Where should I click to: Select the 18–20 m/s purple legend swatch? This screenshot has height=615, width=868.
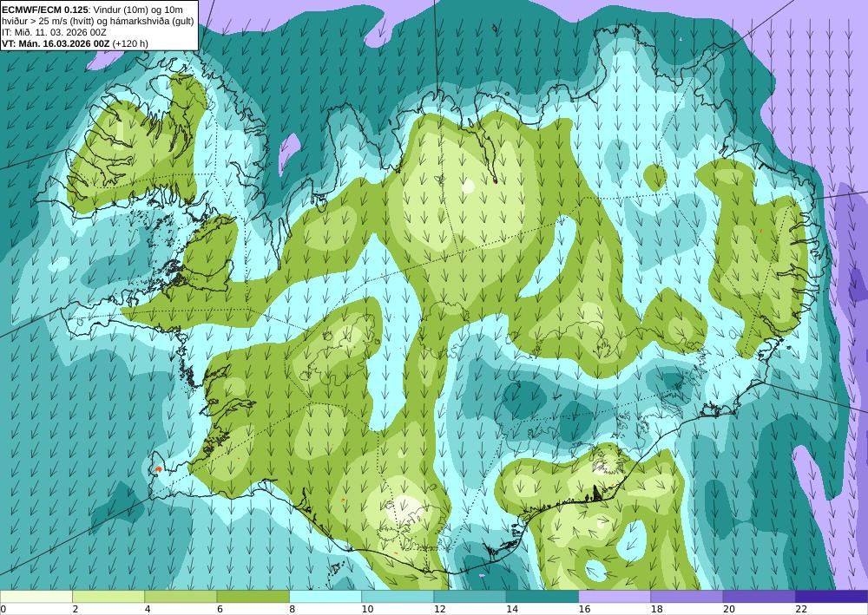click(687, 597)
